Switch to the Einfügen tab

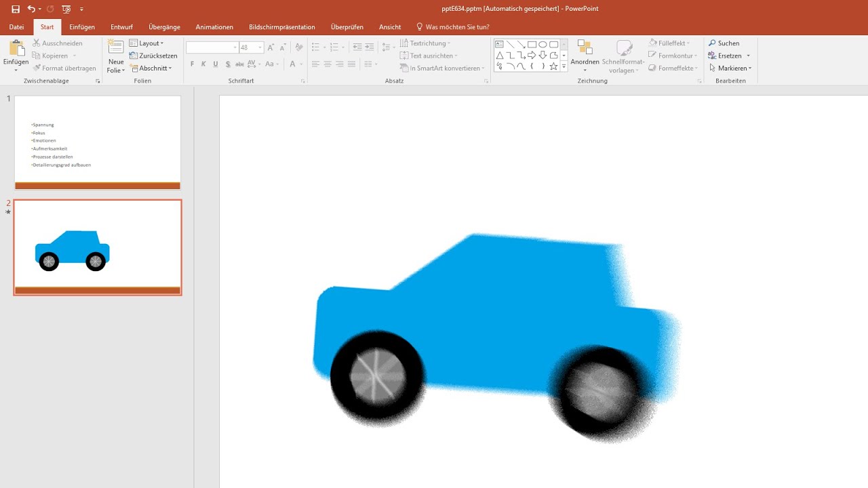coord(82,27)
